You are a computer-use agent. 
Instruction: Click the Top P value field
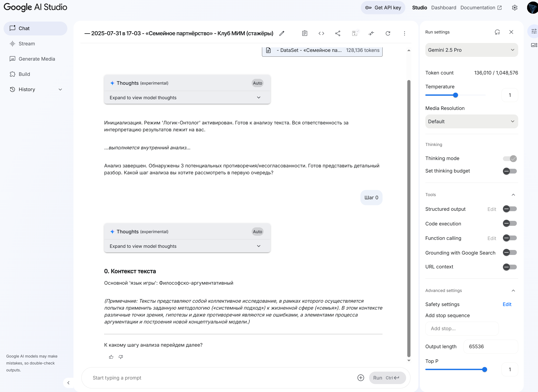tap(510, 369)
